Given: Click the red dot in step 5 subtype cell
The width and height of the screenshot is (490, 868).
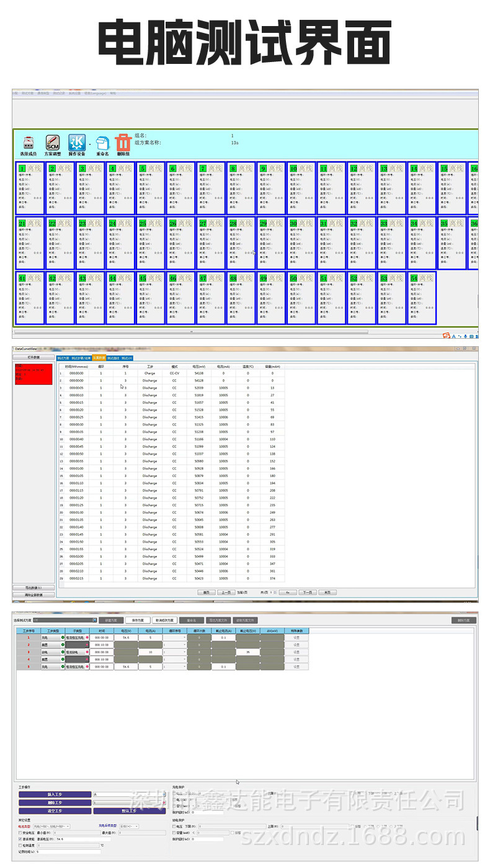Looking at the screenshot, I should (87, 666).
